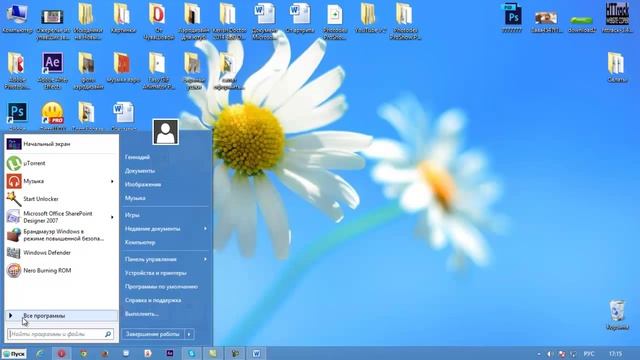The image size is (640, 360).
Task: Select the Photoshop Ps desktop shortcut
Action: pyautogui.click(x=17, y=116)
